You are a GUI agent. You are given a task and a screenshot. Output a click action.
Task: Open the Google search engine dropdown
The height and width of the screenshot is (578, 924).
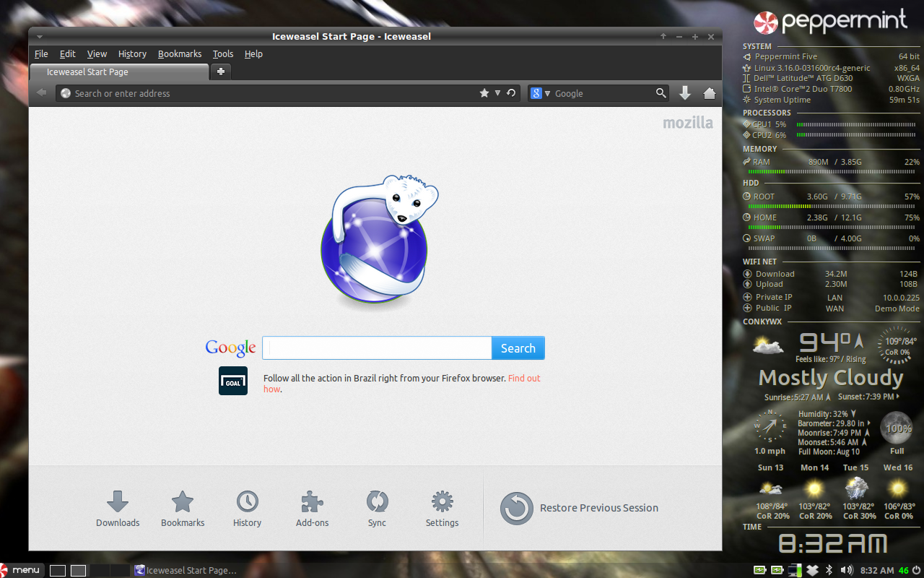tap(539, 93)
